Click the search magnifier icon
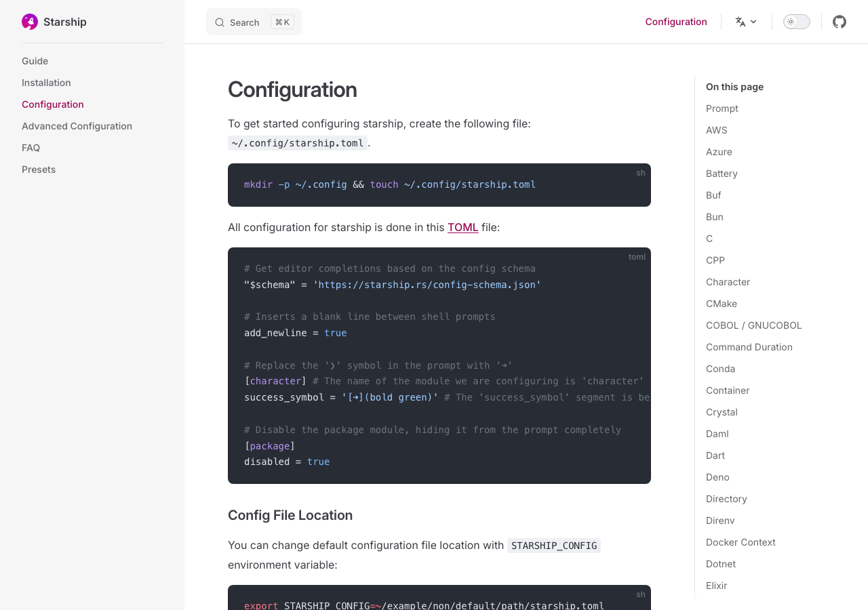The image size is (868, 610). click(220, 22)
